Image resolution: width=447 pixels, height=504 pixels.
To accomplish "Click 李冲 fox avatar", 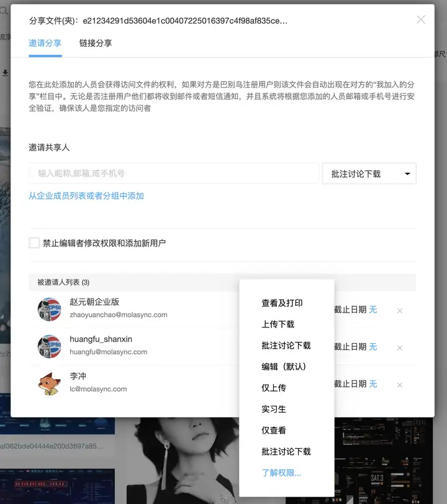I will [50, 383].
